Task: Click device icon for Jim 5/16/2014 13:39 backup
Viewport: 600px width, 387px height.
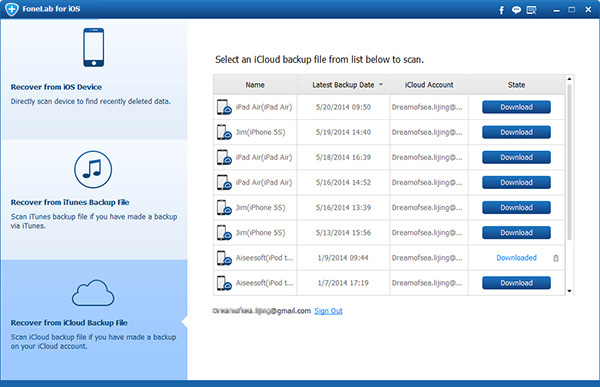Action: (x=224, y=207)
